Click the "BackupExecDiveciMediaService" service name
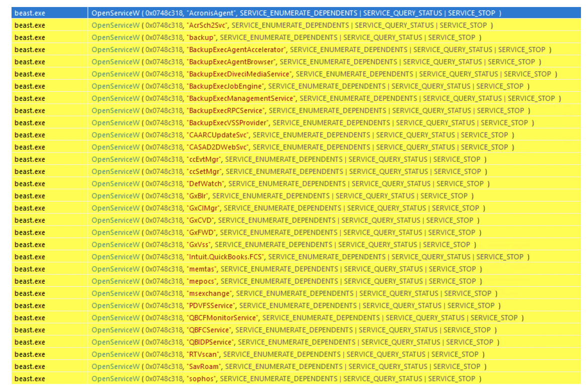588x392 pixels. (x=239, y=74)
